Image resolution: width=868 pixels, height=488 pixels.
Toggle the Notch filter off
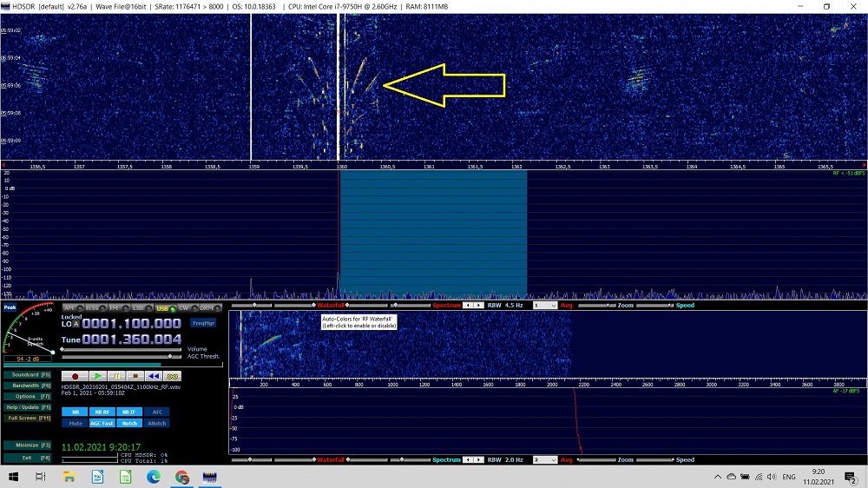click(x=129, y=423)
